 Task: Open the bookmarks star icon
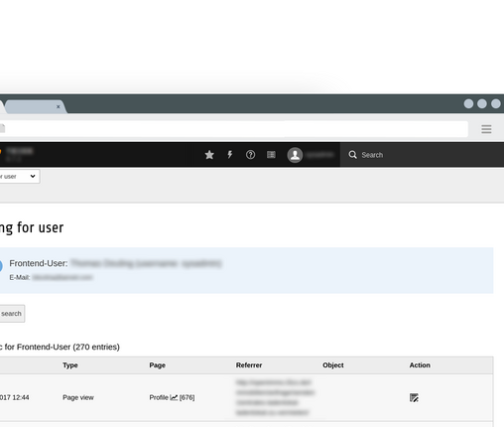209,155
